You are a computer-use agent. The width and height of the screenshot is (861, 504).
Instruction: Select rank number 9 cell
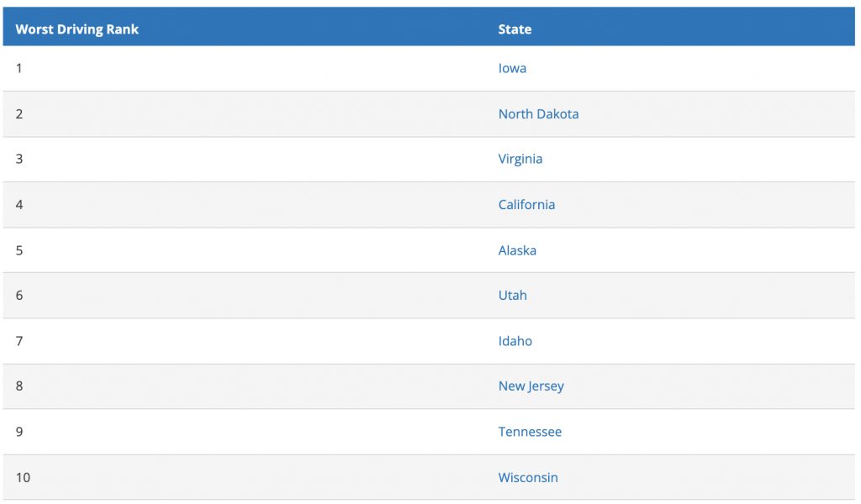[19, 432]
